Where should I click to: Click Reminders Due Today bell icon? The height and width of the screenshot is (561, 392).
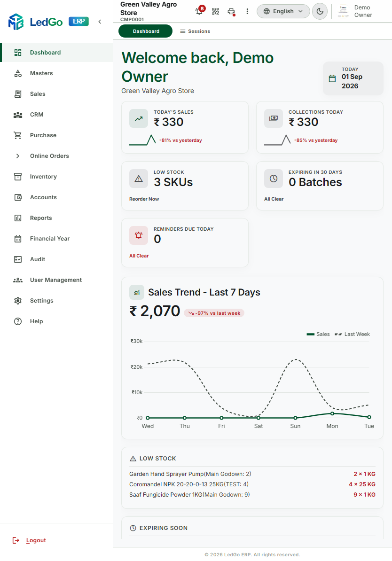(x=139, y=235)
